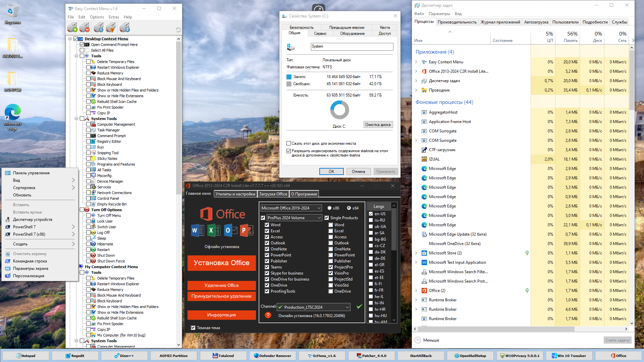Switch to Утилиты и настройки tab
This screenshot has width=644, height=362.
tap(235, 194)
